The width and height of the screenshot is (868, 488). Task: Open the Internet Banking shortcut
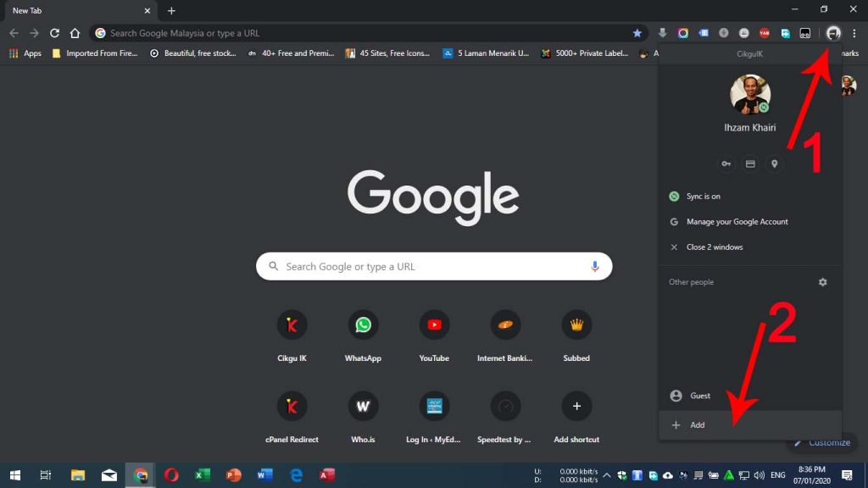click(x=505, y=335)
